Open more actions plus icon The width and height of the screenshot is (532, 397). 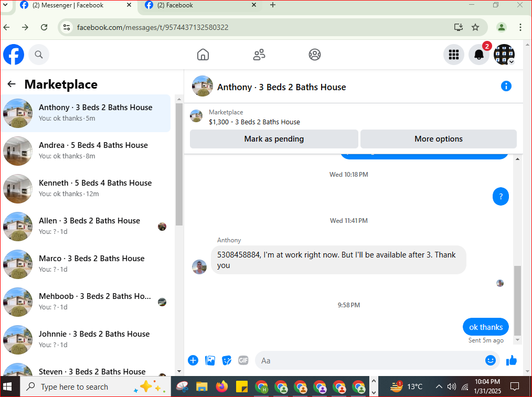pyautogui.click(x=193, y=360)
